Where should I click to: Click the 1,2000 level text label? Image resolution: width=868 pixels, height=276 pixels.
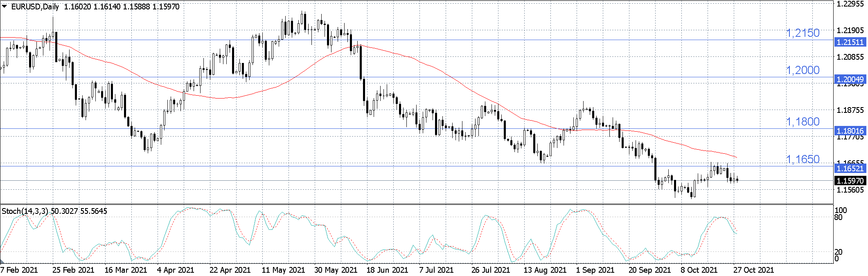(803, 70)
